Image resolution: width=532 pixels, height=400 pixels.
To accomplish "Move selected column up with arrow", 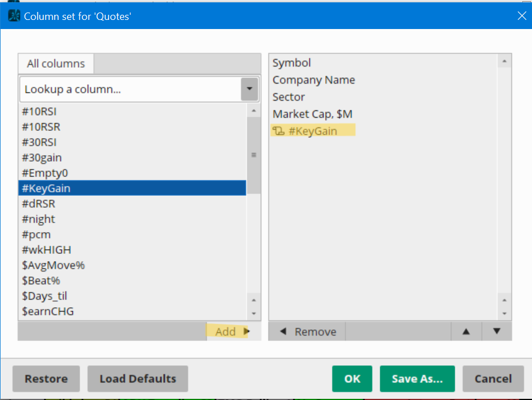I will click(466, 331).
